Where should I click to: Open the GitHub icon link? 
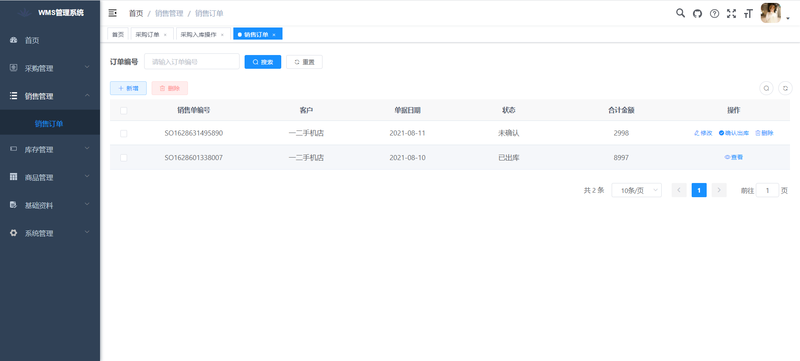pyautogui.click(x=697, y=14)
